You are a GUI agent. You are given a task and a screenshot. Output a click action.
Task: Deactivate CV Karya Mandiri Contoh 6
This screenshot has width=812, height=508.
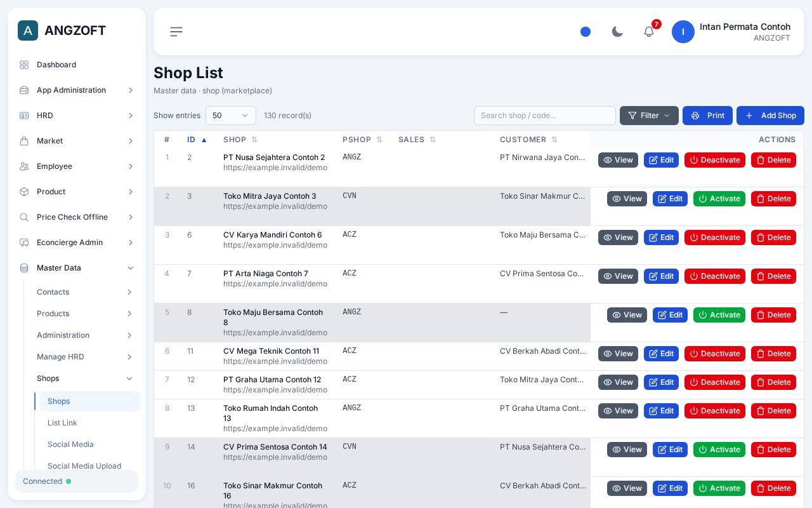(x=715, y=237)
